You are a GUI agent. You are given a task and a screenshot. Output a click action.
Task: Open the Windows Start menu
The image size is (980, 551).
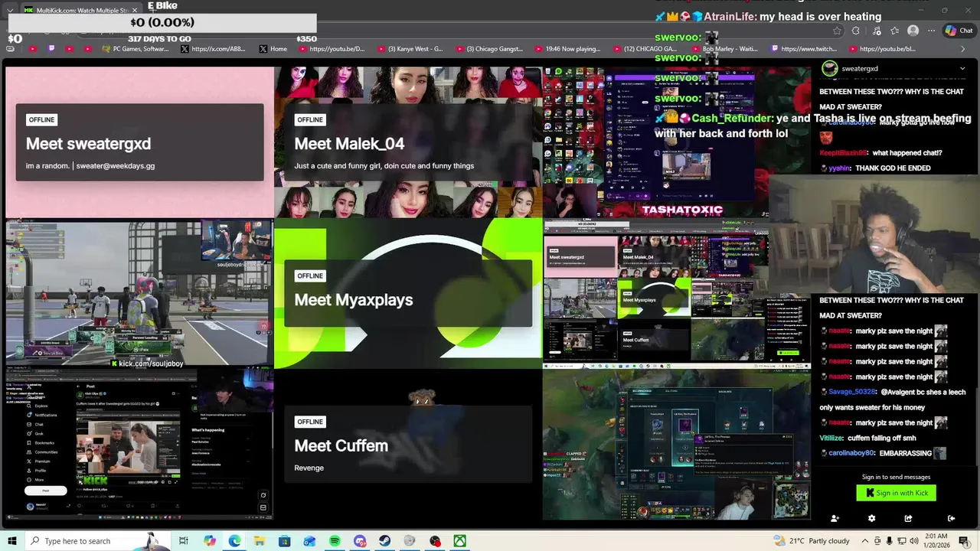pos(11,541)
